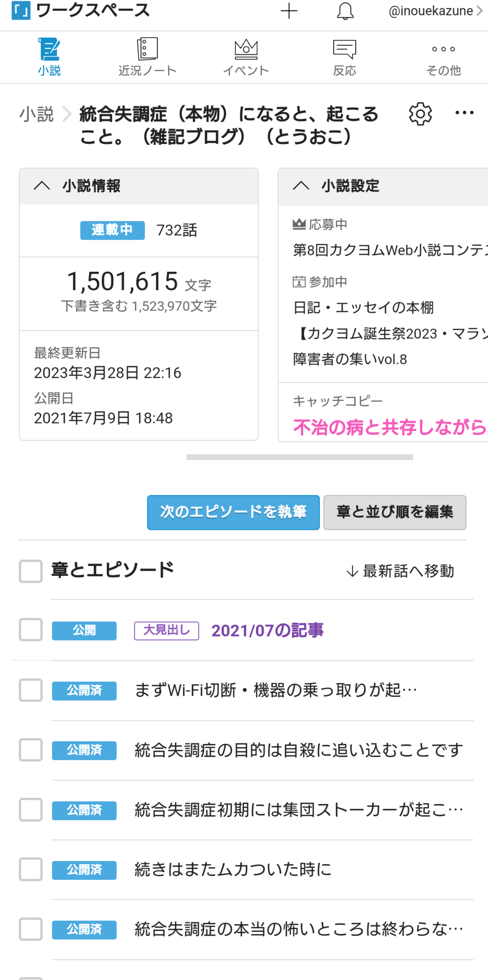
Task: Open the novel settings gear icon
Action: click(420, 113)
